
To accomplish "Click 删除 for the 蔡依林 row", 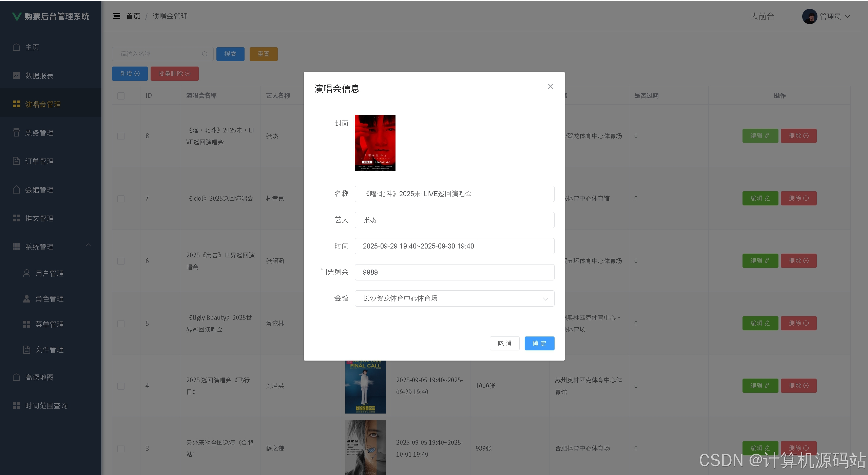I will (x=798, y=323).
